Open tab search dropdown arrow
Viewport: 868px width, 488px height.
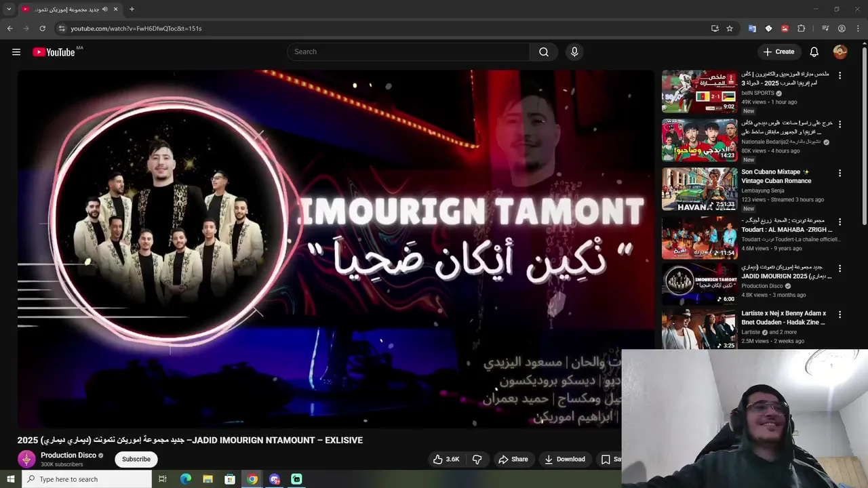point(9,9)
